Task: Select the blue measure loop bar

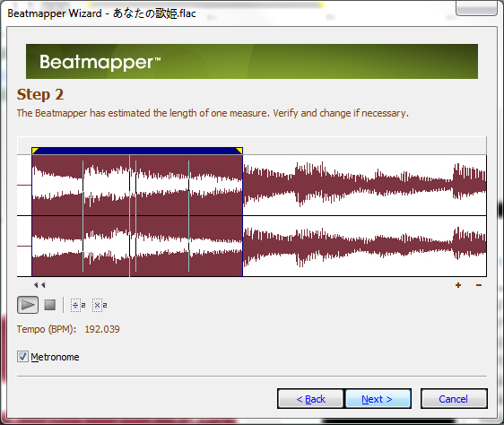Action: point(137,151)
